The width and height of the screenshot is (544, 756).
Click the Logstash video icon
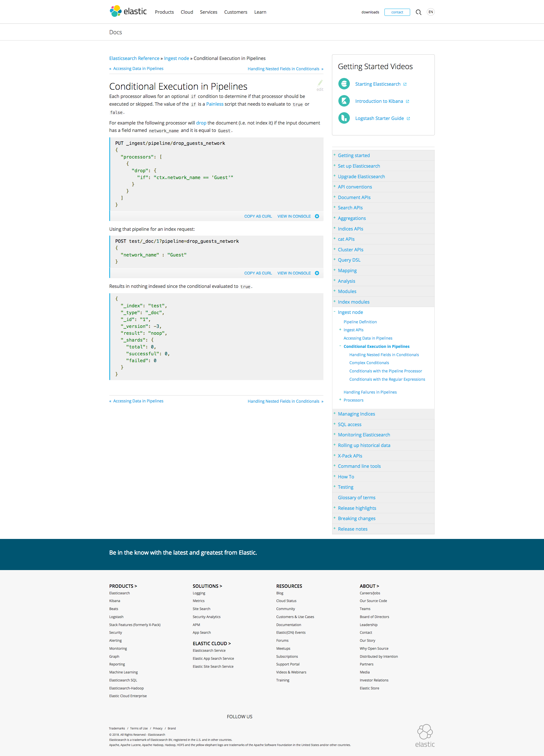tap(344, 118)
